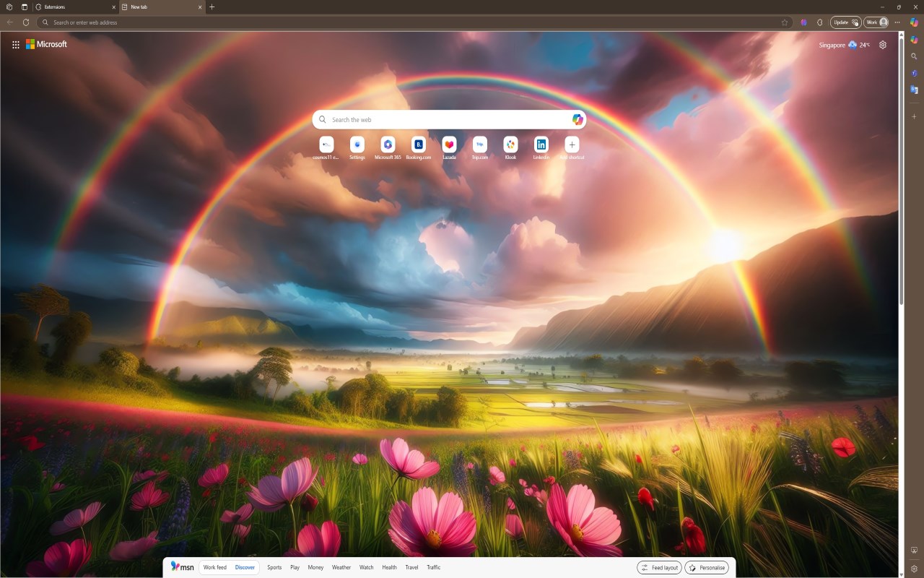Click the msn logo in the feed bar
The width and height of the screenshot is (924, 578).
pos(183,567)
